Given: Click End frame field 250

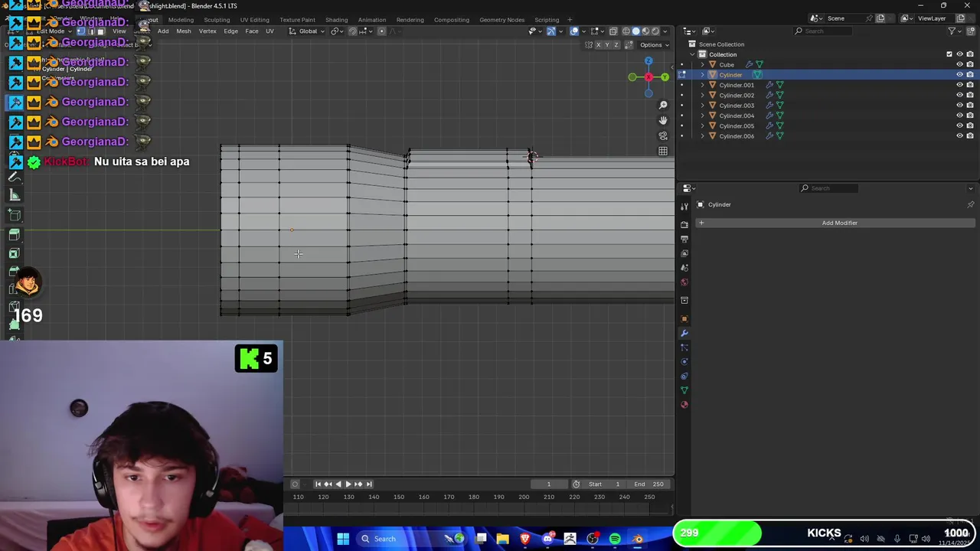Looking at the screenshot, I should coord(649,484).
